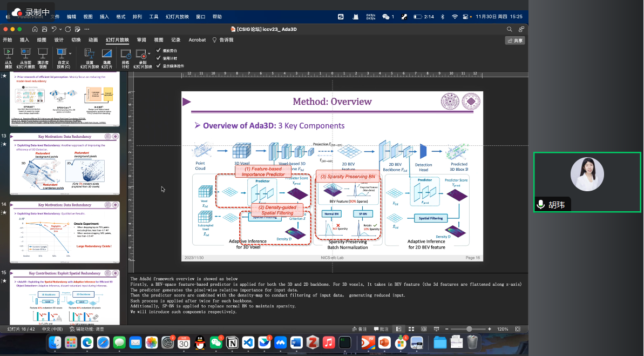Viewport: 644px width, 356px height.
Task: Open quick access toolbar more options (…)
Action: click(87, 29)
